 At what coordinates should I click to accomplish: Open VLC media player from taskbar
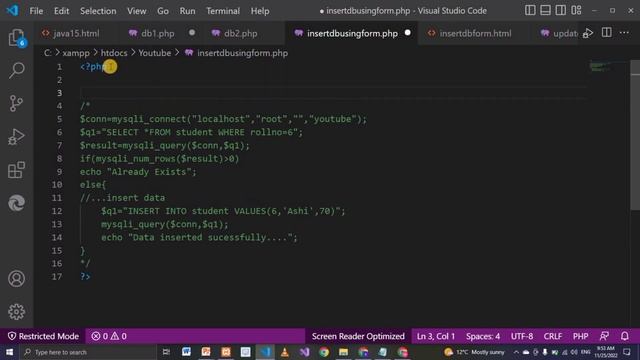(284, 352)
